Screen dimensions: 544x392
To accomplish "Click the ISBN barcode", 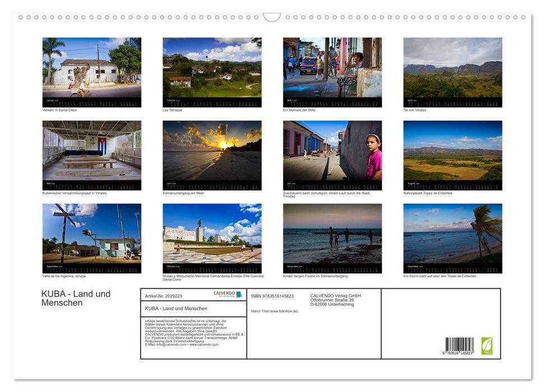I will pos(459,346).
